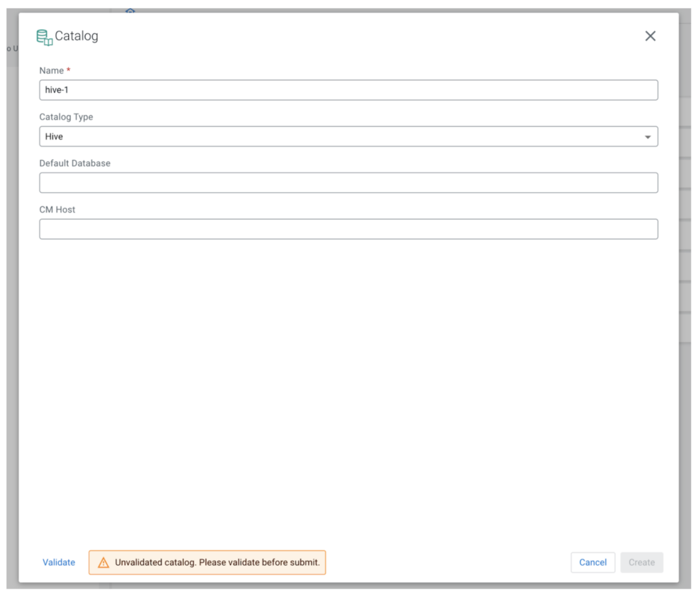Close the Catalog dialog with X
Screen dimensions: 700x597
(650, 36)
